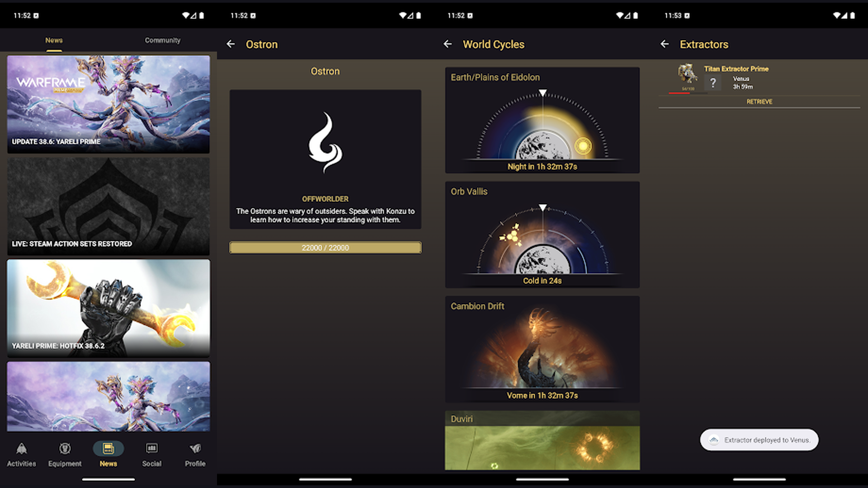Switch to the Community top tab
This screenshot has height=488, width=868.
coord(163,40)
